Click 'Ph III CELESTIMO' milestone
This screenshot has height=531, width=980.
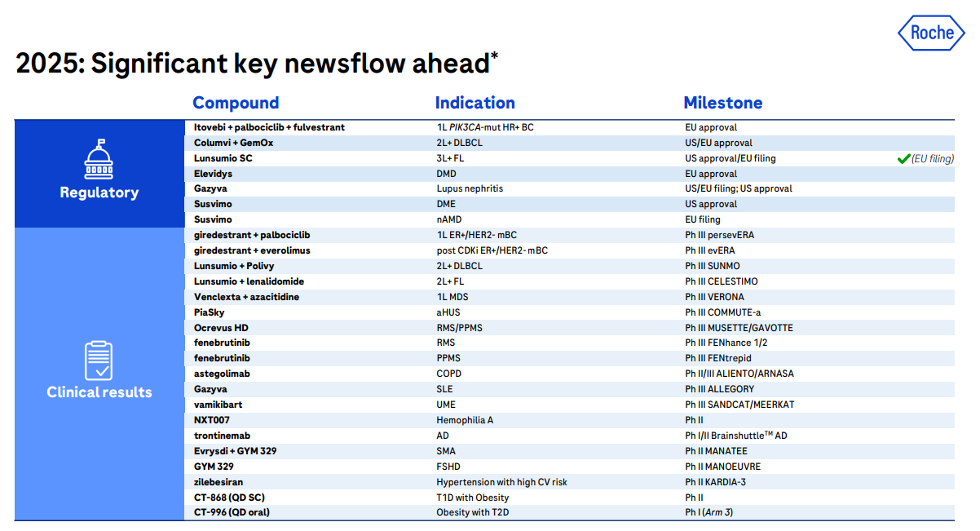[722, 281]
